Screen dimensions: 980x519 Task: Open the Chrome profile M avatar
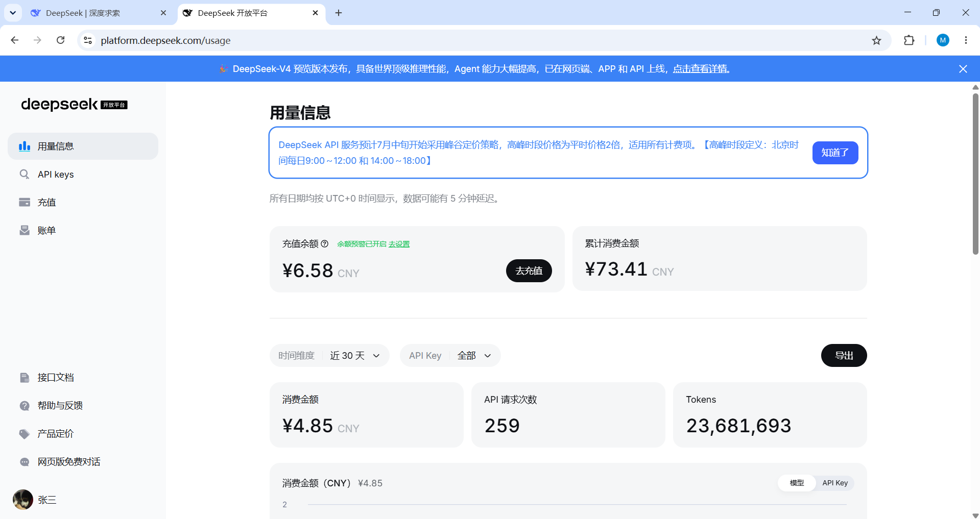943,40
